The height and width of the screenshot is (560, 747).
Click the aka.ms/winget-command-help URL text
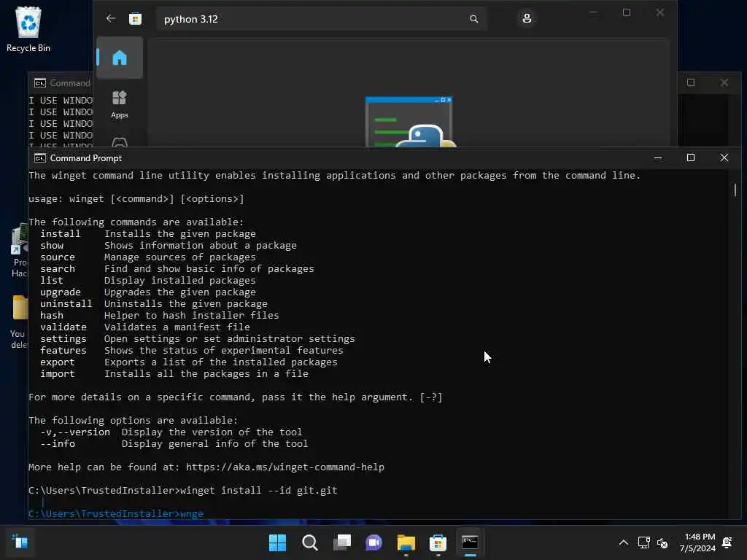285,467
